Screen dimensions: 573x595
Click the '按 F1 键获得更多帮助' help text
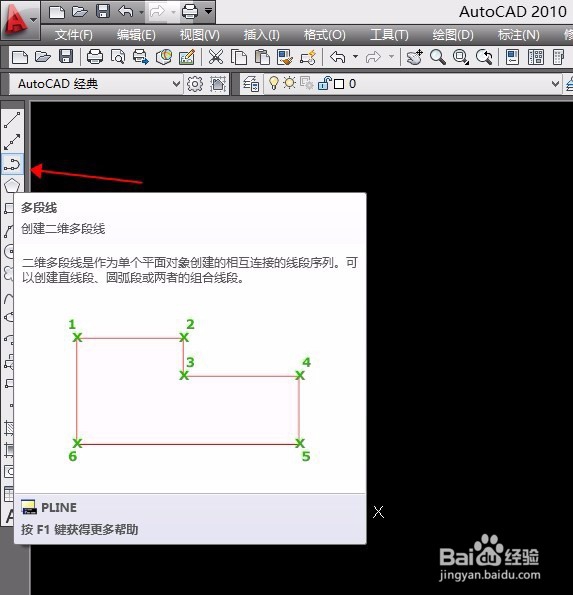(x=80, y=530)
